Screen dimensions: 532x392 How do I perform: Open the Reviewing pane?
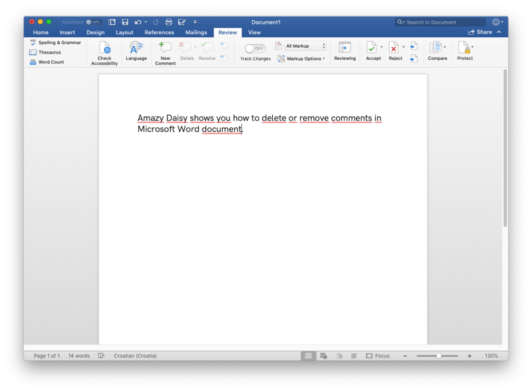[x=344, y=48]
